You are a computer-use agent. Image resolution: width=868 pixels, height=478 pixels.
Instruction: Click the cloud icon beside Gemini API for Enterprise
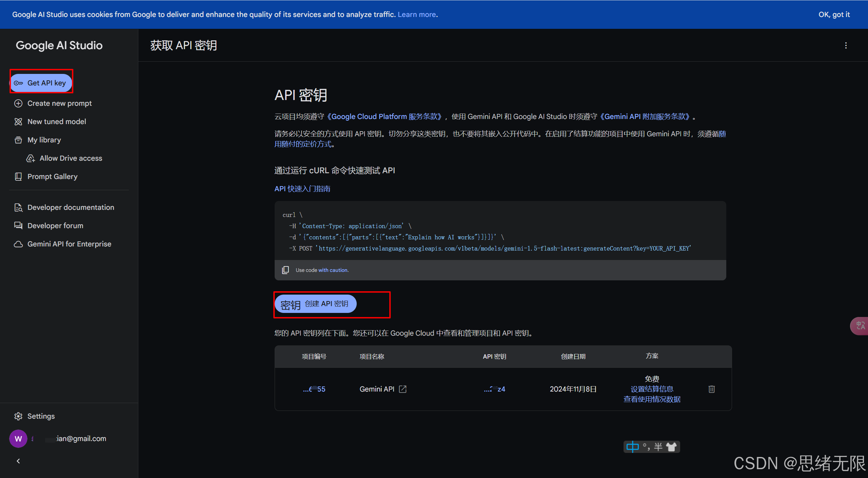pyautogui.click(x=18, y=244)
